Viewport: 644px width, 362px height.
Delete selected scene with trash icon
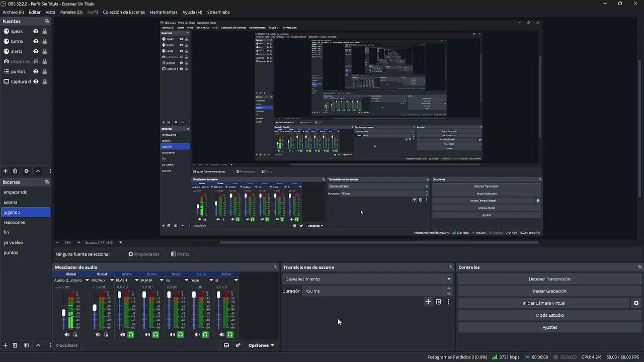pos(15,345)
